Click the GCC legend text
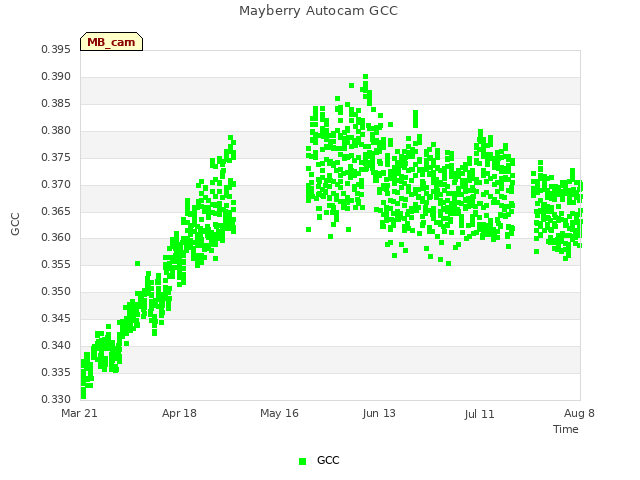 coord(328,460)
